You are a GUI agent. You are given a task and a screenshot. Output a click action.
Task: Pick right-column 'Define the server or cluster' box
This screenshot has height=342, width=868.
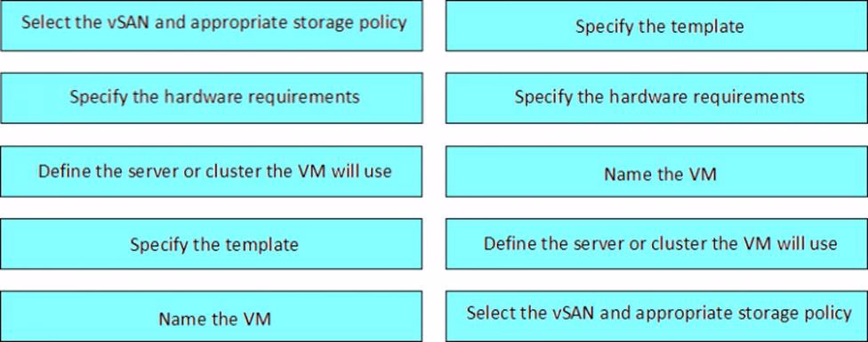[x=656, y=244]
